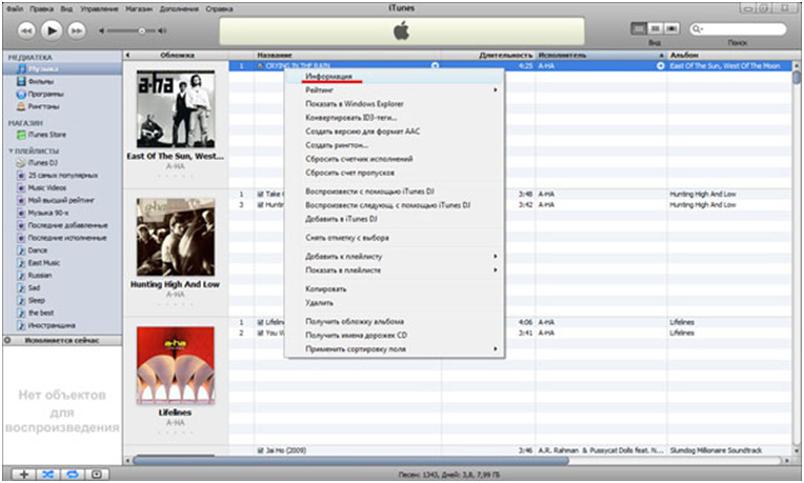Collapse the ПЛЕЙЛИСТЫ section in sidebar

point(9,150)
